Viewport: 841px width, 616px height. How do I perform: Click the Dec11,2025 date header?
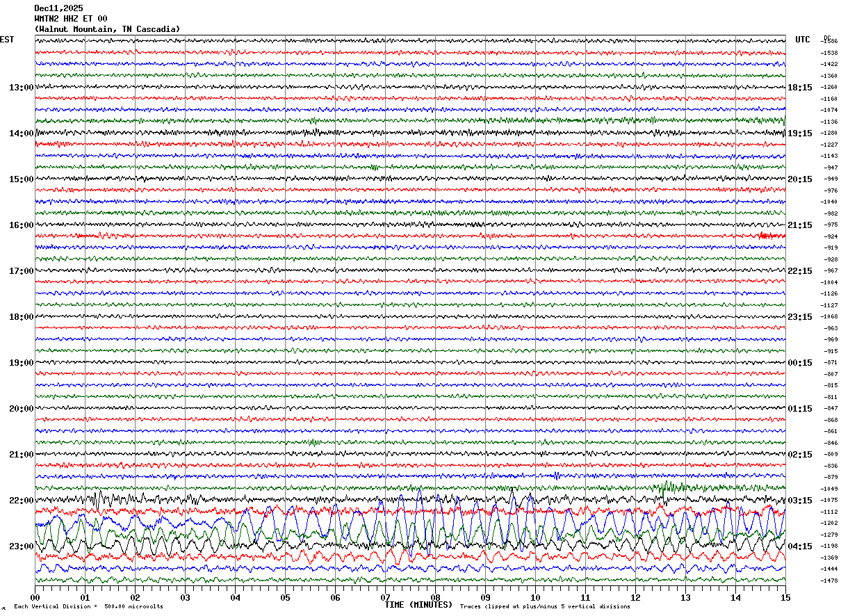(59, 8)
